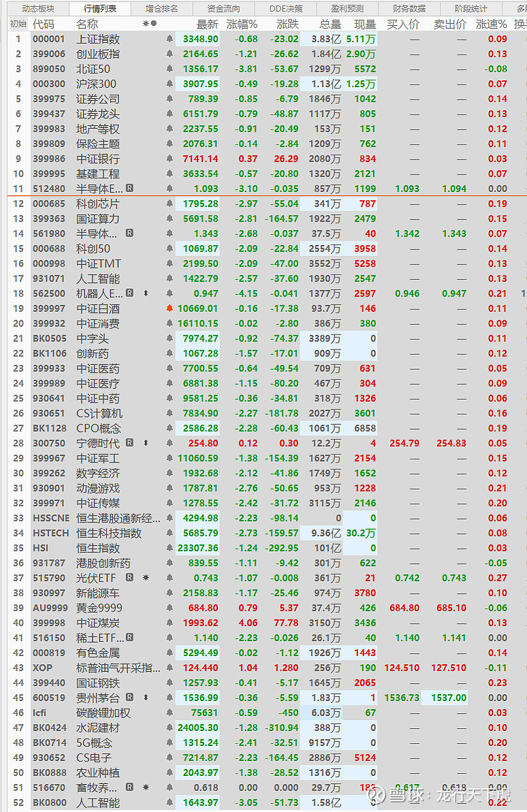Click the R badge beside 宁德时代
Image resolution: width=527 pixels, height=812 pixels.
(129, 442)
